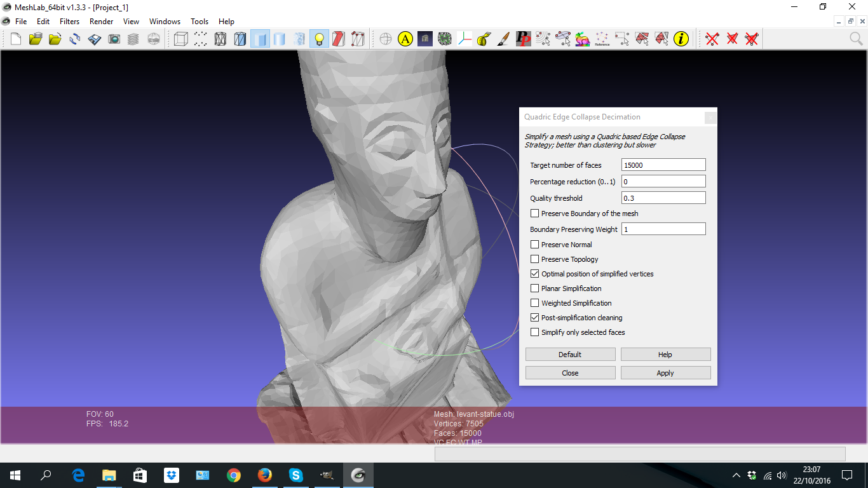Open a project with the stacked folder icon
Image resolution: width=868 pixels, height=488 pixels.
(35, 39)
